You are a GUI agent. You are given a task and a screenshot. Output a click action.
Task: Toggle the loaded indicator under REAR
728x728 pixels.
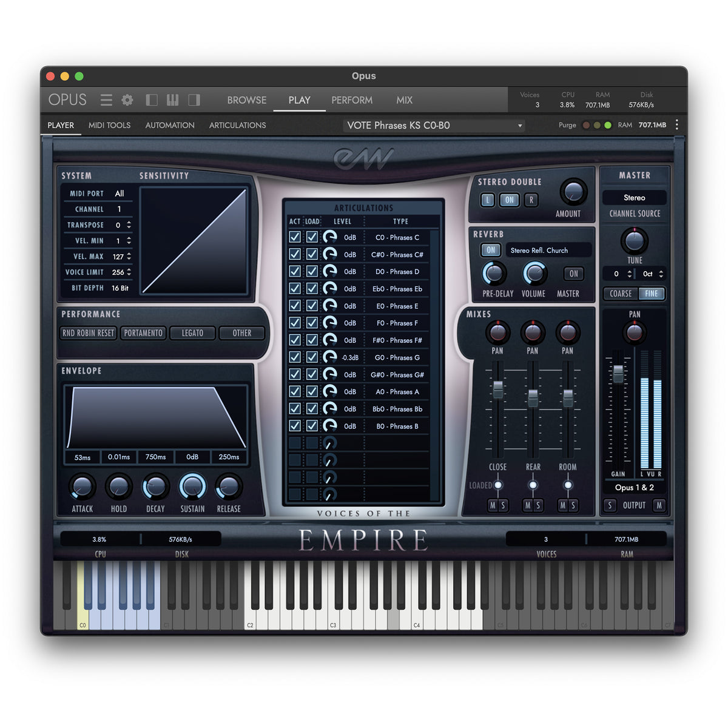point(533,485)
